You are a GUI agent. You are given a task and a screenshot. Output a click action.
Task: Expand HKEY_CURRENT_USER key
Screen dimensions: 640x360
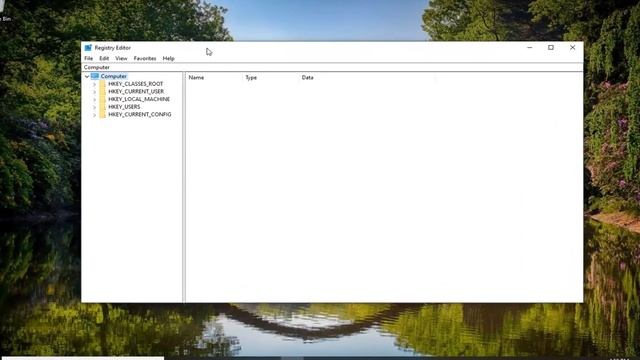coord(94,92)
